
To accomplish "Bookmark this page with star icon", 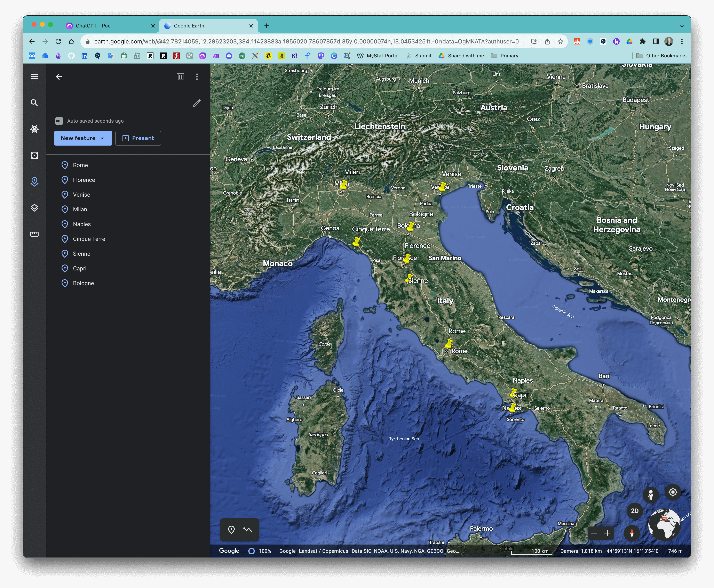I will (x=561, y=41).
